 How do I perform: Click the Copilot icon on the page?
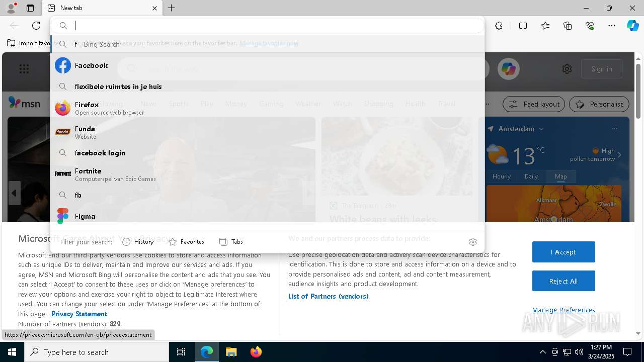pos(508,69)
